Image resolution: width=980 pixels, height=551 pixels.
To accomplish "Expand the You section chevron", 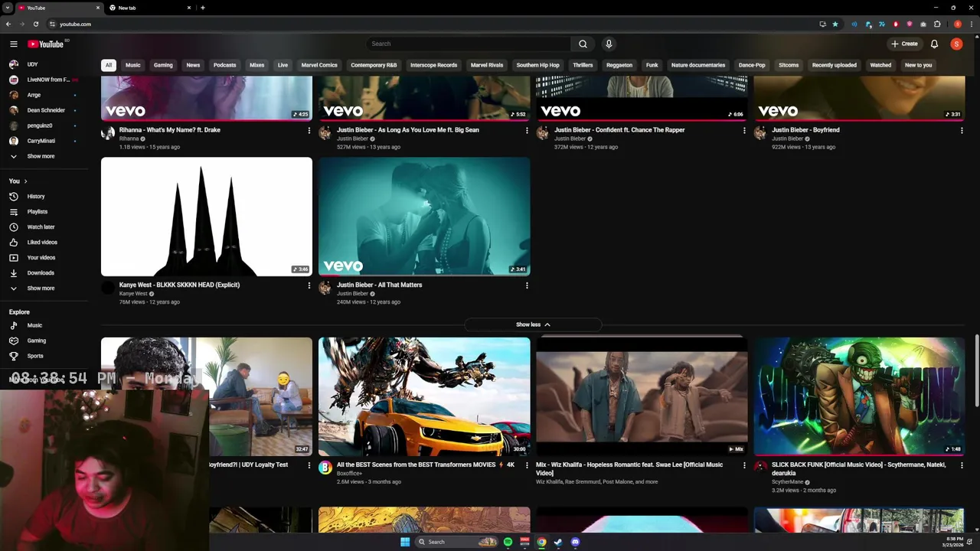I will (25, 181).
